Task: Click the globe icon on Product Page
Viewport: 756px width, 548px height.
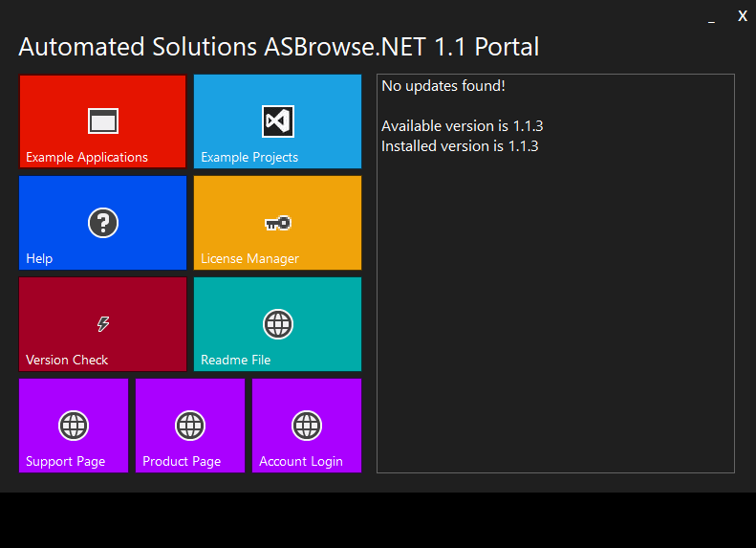Action: (190, 426)
